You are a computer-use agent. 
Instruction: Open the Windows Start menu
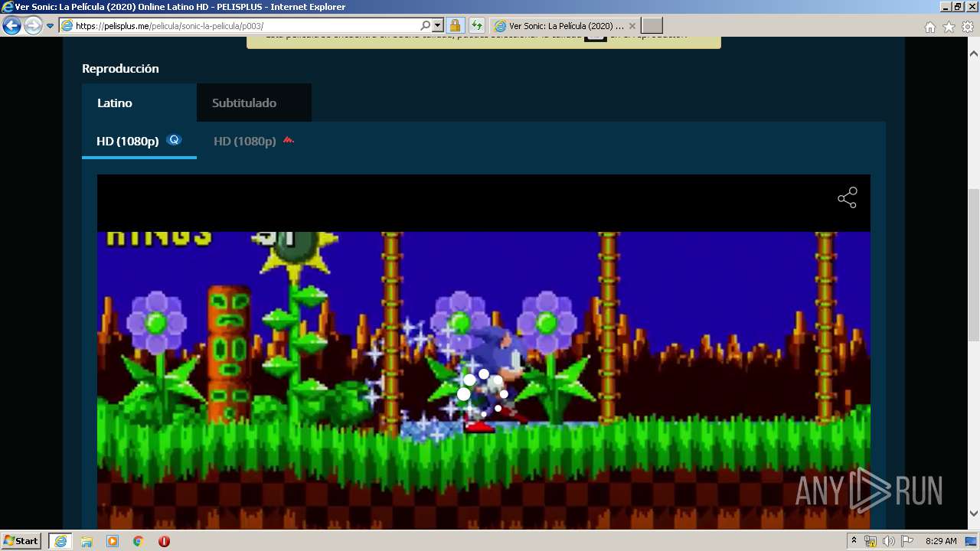click(x=21, y=541)
